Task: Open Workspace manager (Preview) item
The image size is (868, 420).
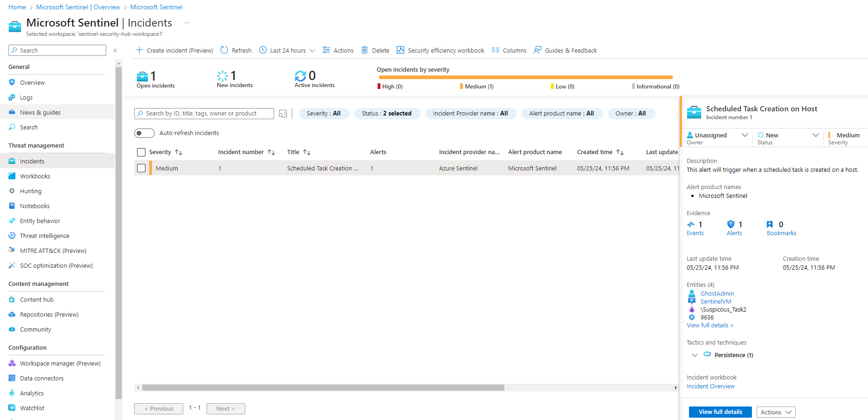Action: 60,363
